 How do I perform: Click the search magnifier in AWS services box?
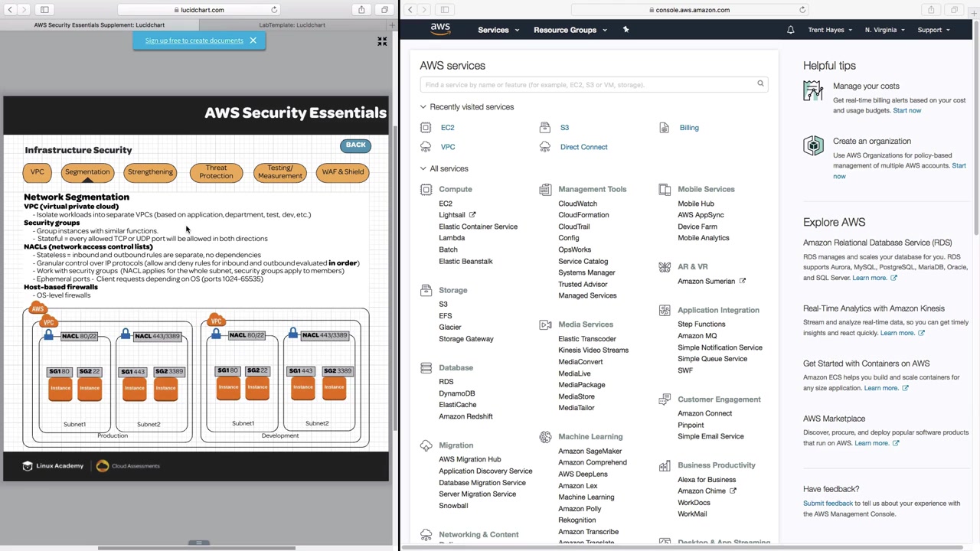tap(760, 84)
